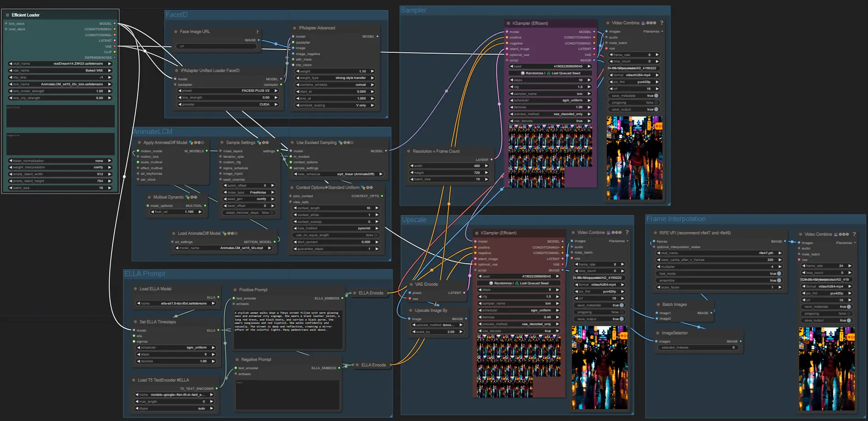The image size is (868, 421).
Task: Select the FaceID group title
Action: [x=177, y=15]
